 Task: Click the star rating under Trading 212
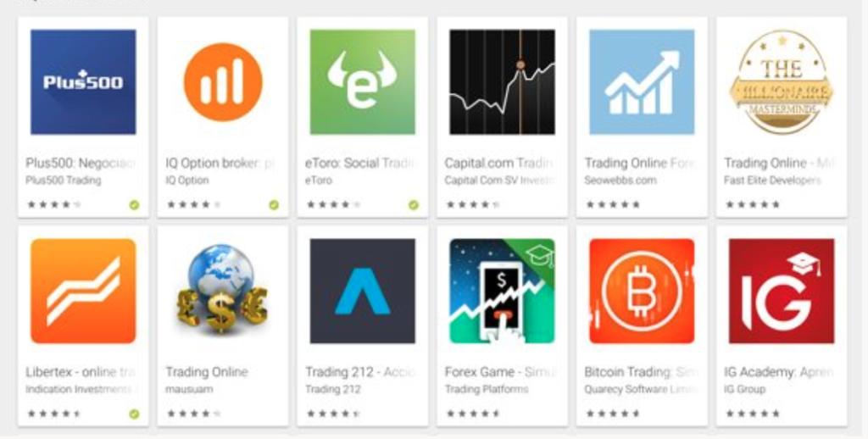(x=333, y=414)
